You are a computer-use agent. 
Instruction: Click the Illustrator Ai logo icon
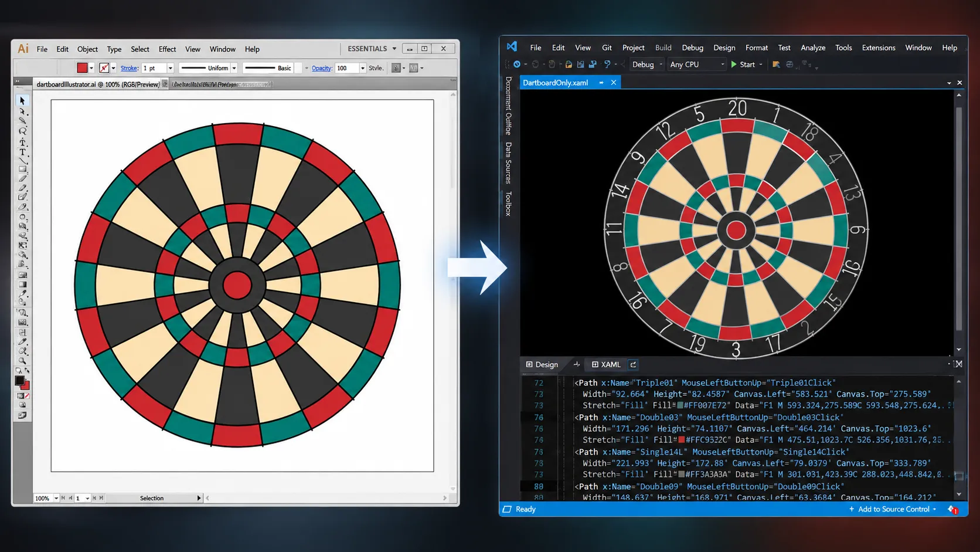[x=23, y=49]
